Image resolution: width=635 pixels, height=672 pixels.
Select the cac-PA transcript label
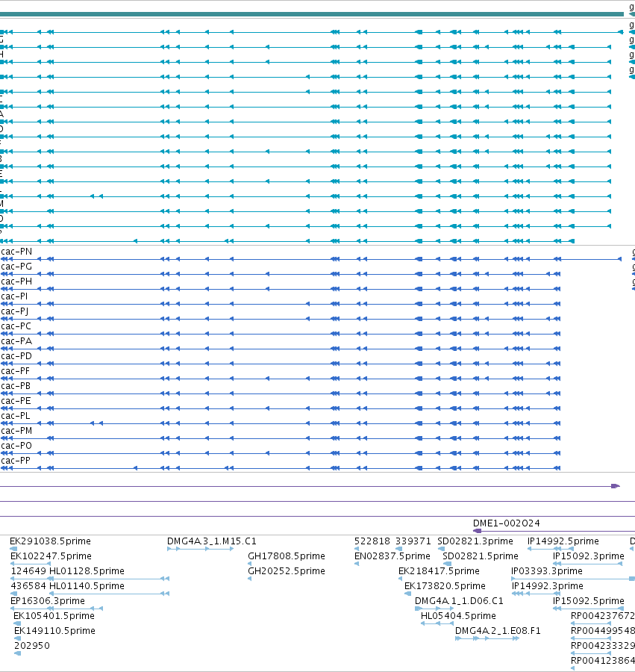tap(16, 341)
